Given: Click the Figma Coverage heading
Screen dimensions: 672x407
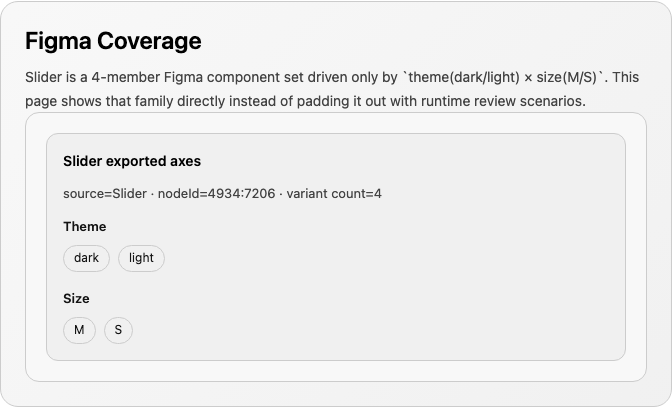Looking at the screenshot, I should click(113, 41).
